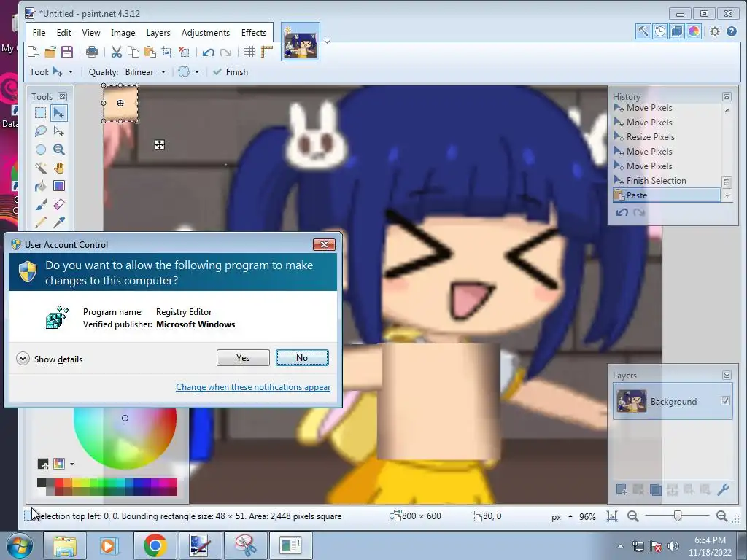Click Change when these notifications appear link
The width and height of the screenshot is (747, 560).
(253, 387)
